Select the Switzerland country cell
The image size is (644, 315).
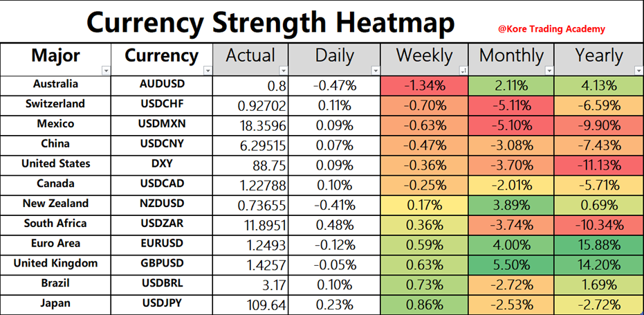point(55,105)
